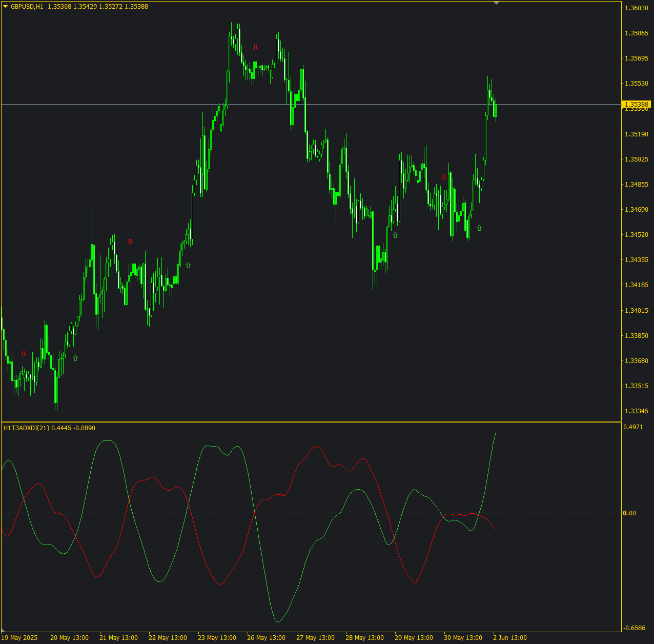Click the 30 May 13:00 date label
The height and width of the screenshot is (644, 654).
pyautogui.click(x=463, y=638)
